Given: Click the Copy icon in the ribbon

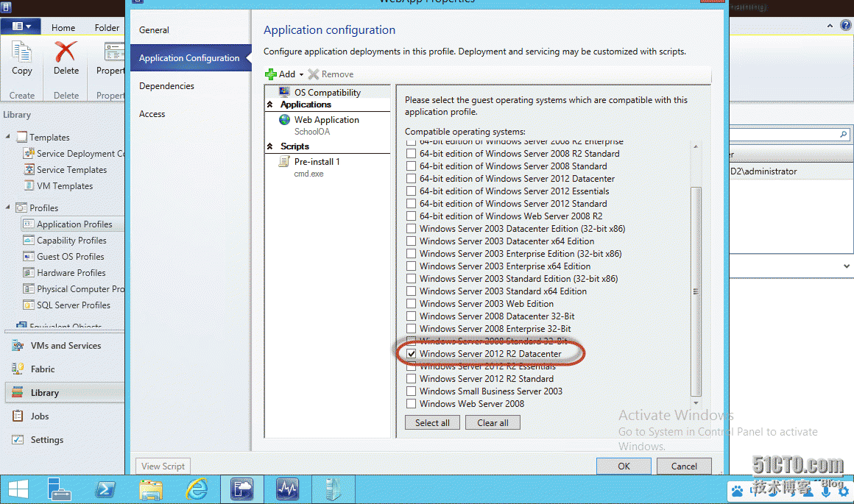Looking at the screenshot, I should 22,52.
